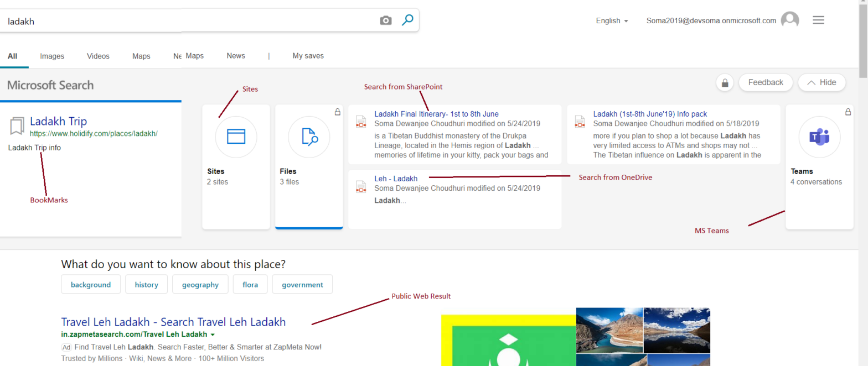Select the background topic chip
The image size is (868, 366).
(x=91, y=285)
